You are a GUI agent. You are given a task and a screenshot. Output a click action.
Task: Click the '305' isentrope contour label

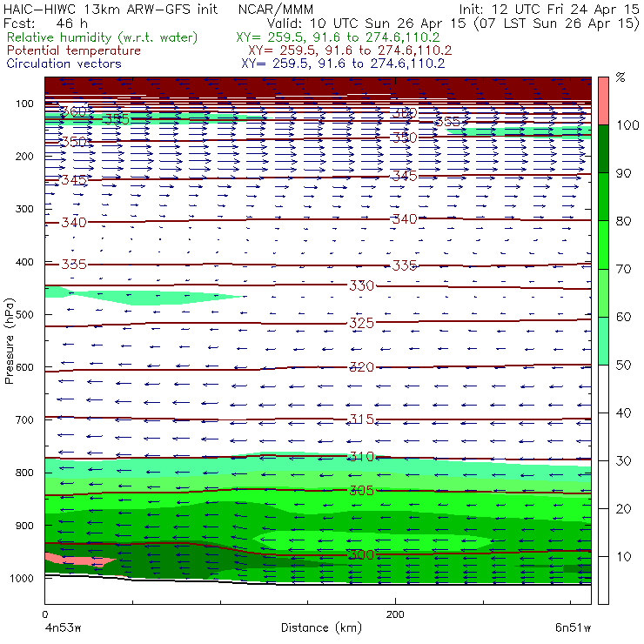click(x=361, y=490)
